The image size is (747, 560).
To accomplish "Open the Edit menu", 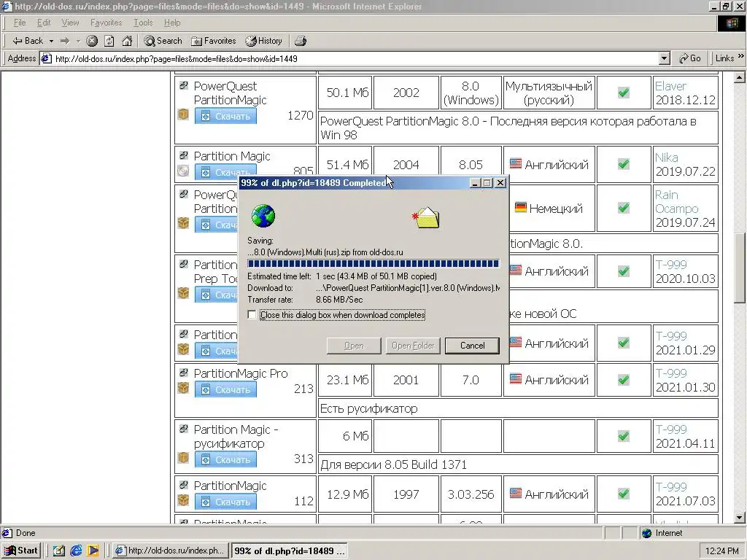I will click(44, 23).
